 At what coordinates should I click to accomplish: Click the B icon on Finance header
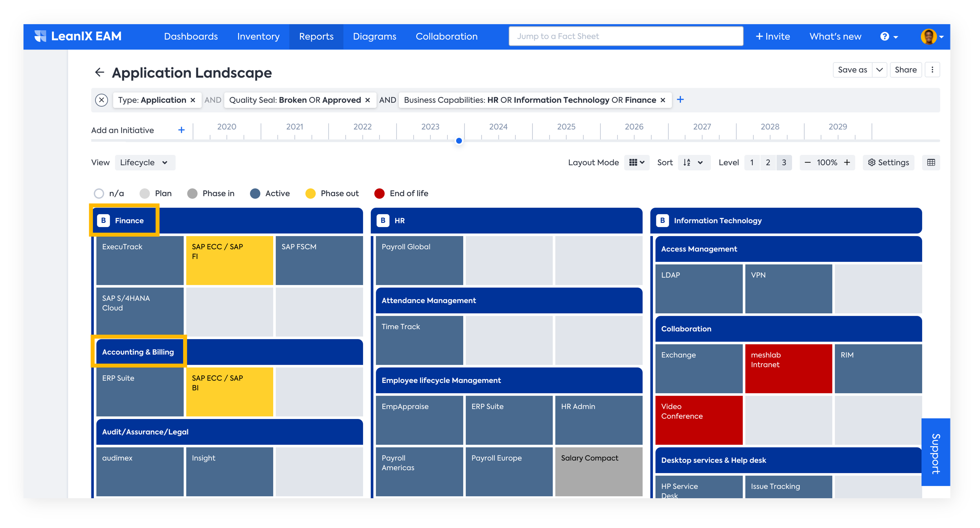click(x=103, y=221)
